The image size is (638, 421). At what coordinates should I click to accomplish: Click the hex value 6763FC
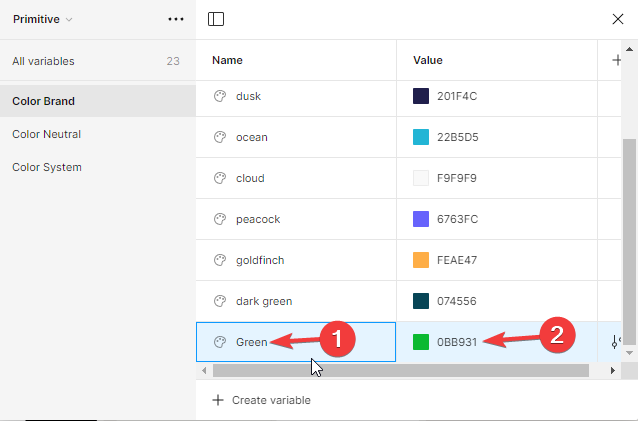click(x=457, y=219)
